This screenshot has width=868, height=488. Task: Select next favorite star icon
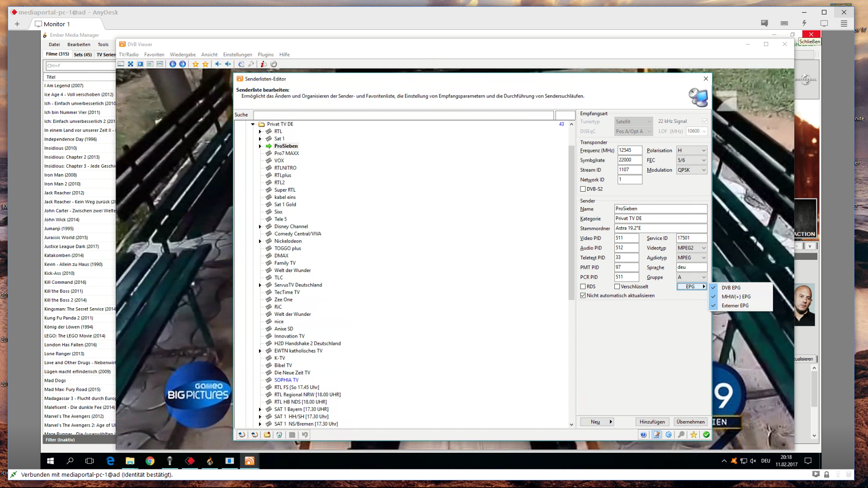tap(206, 64)
